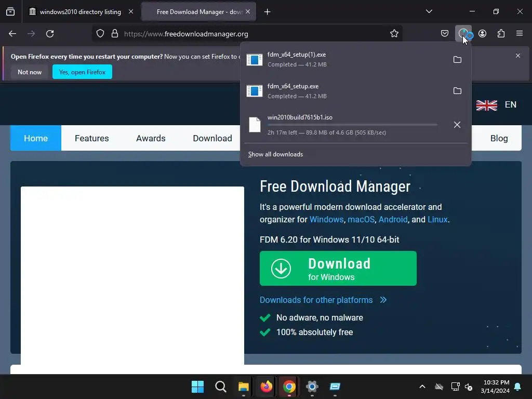The width and height of the screenshot is (532, 399).
Task: Open the tracking protection shield icon
Action: tap(100, 34)
